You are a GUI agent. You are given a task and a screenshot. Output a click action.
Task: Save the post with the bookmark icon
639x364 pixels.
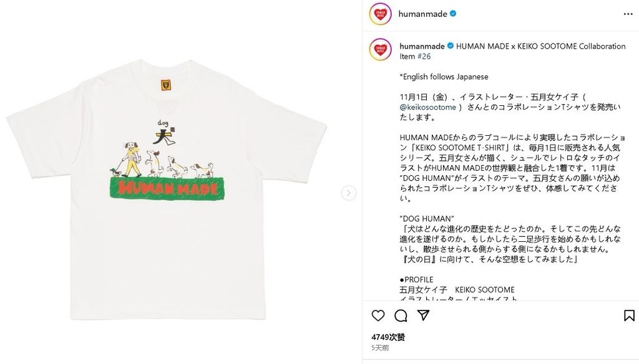click(629, 315)
